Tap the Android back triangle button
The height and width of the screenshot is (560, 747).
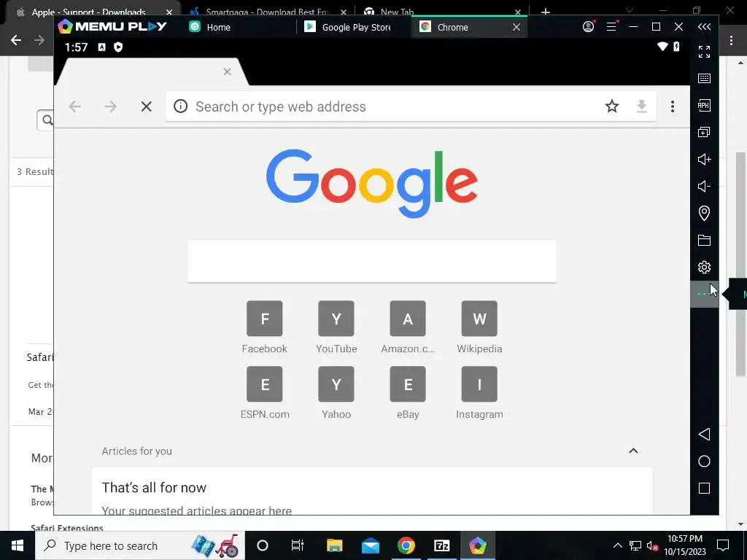pyautogui.click(x=704, y=435)
